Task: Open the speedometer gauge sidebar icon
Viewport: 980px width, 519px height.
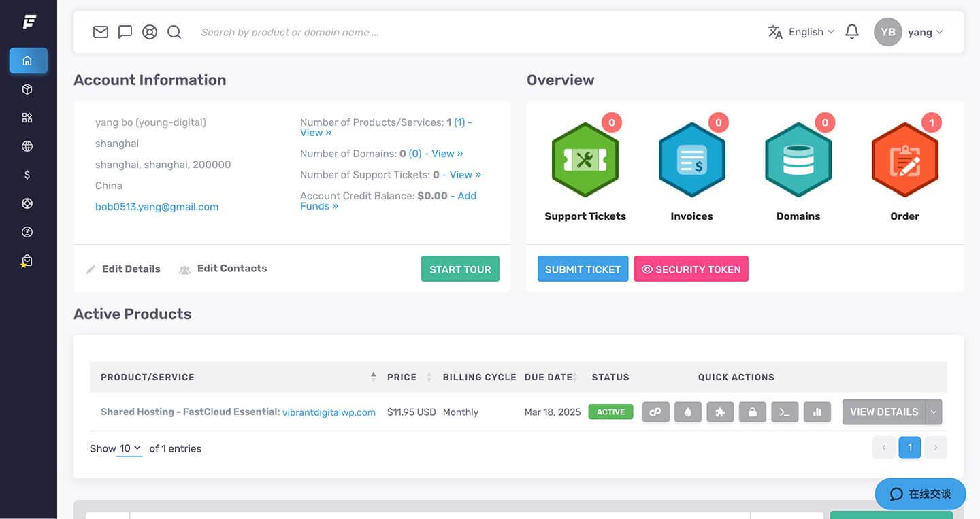Action: [27, 232]
